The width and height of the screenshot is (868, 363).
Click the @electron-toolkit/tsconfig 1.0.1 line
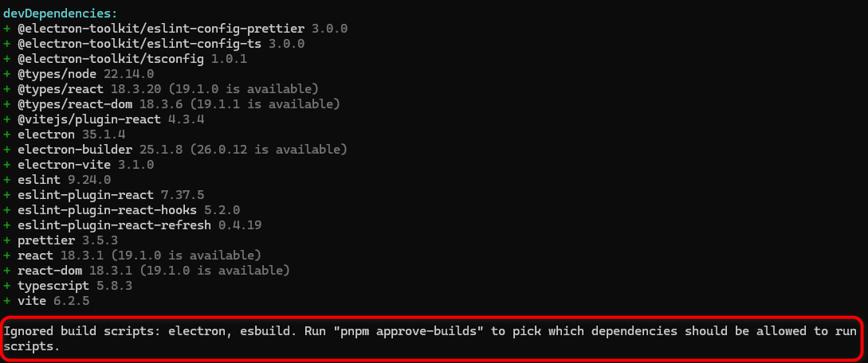(125, 59)
